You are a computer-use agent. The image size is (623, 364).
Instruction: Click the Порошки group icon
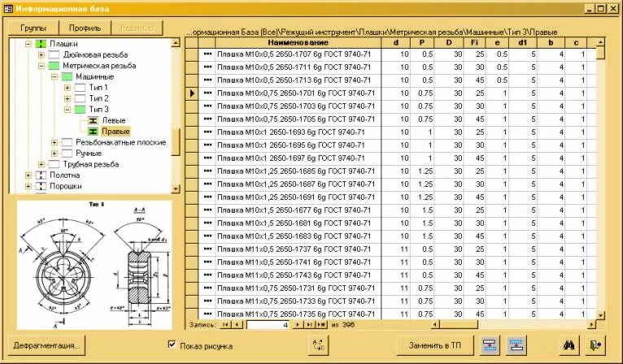tap(41, 186)
